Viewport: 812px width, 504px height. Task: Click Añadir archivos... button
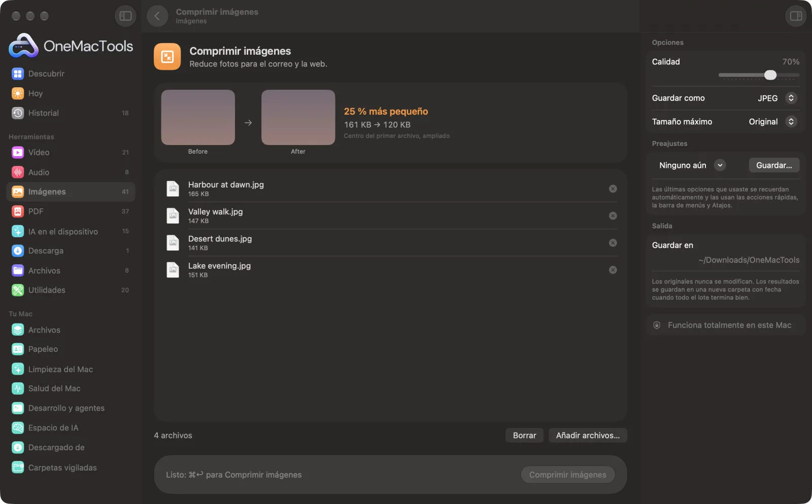point(588,436)
